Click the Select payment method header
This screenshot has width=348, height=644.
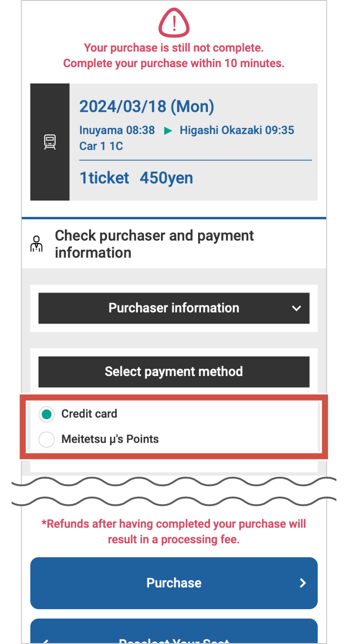174,372
